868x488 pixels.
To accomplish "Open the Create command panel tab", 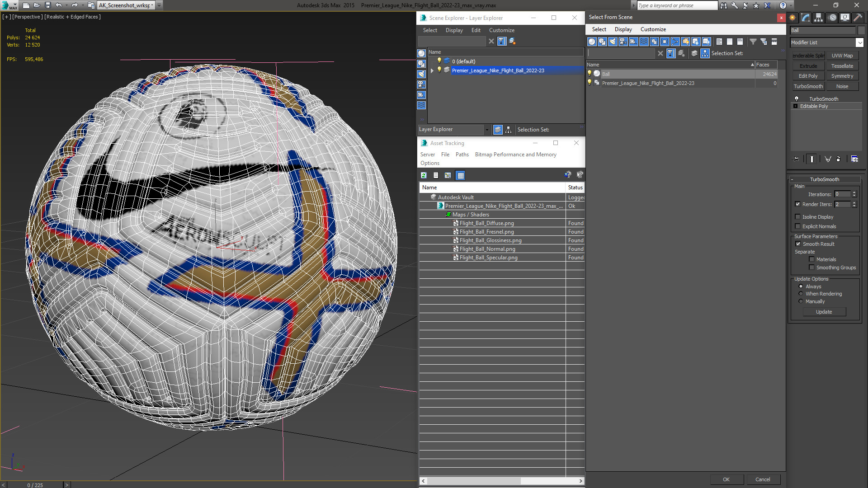I will [x=793, y=18].
